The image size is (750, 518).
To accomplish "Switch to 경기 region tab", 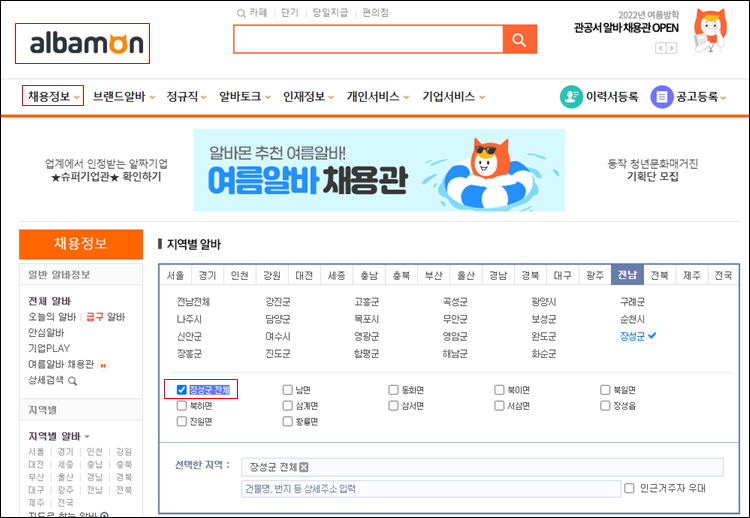I will click(x=208, y=275).
